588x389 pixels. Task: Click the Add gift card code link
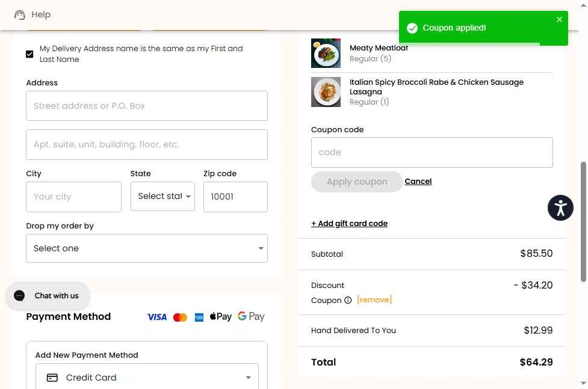(x=349, y=223)
